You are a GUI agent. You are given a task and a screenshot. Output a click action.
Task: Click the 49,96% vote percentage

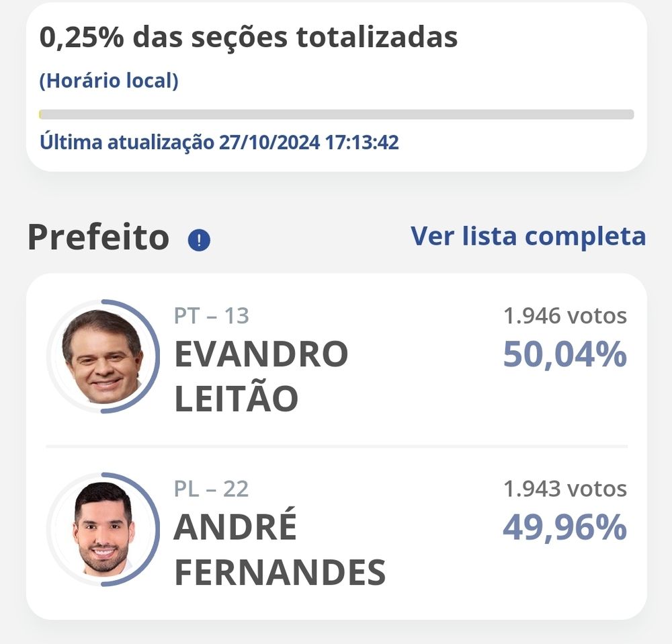coord(564,528)
